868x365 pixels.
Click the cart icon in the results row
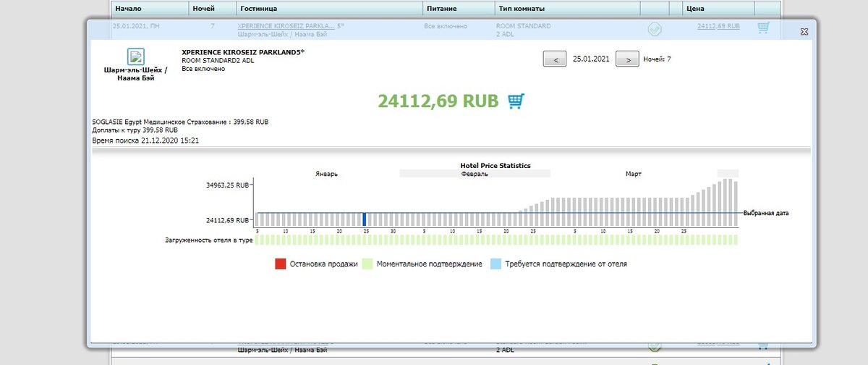pyautogui.click(x=763, y=28)
